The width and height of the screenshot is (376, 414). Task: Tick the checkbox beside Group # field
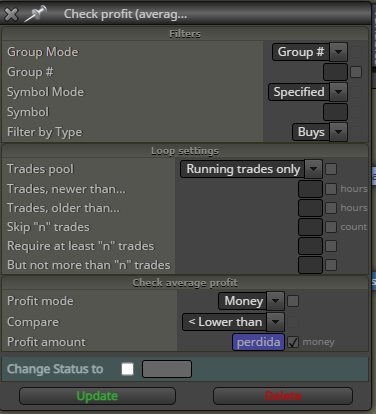[x=356, y=72]
